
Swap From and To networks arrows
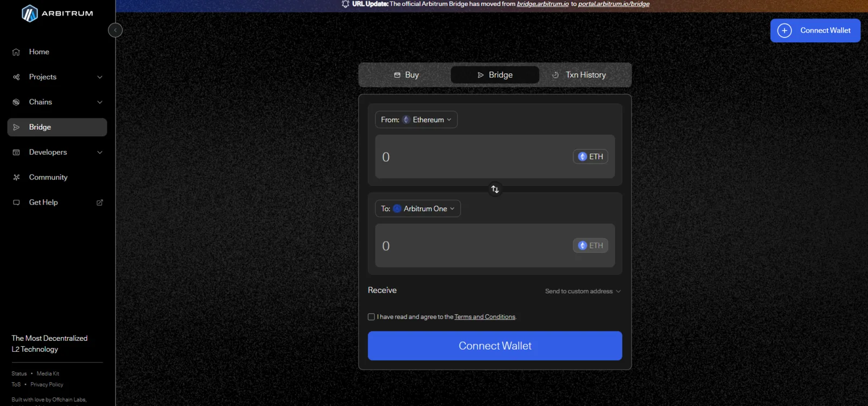[495, 189]
